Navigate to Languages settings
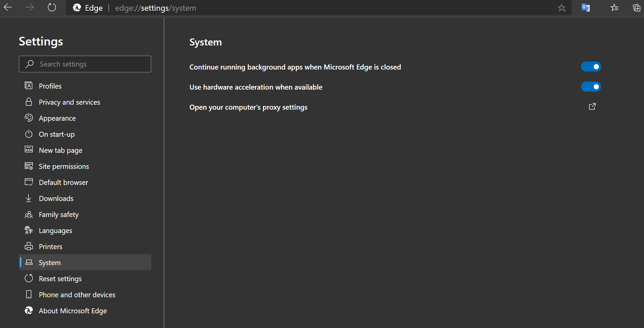This screenshot has width=644, height=328. pos(55,231)
